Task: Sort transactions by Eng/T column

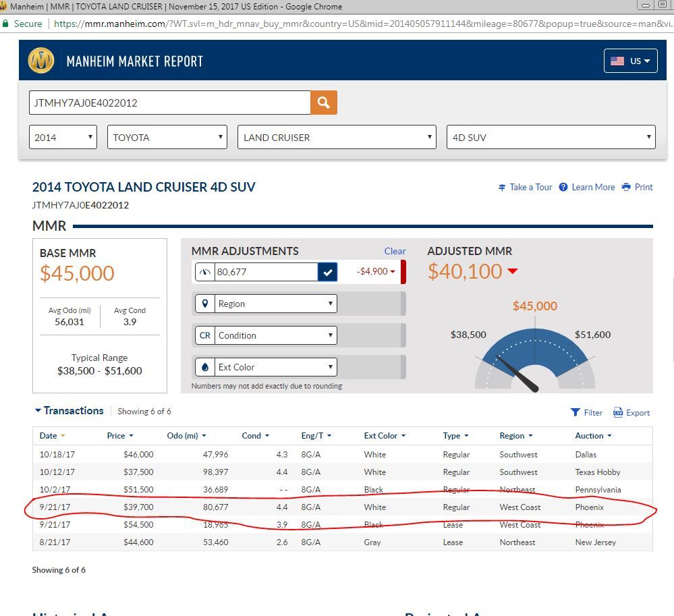Action: click(316, 435)
